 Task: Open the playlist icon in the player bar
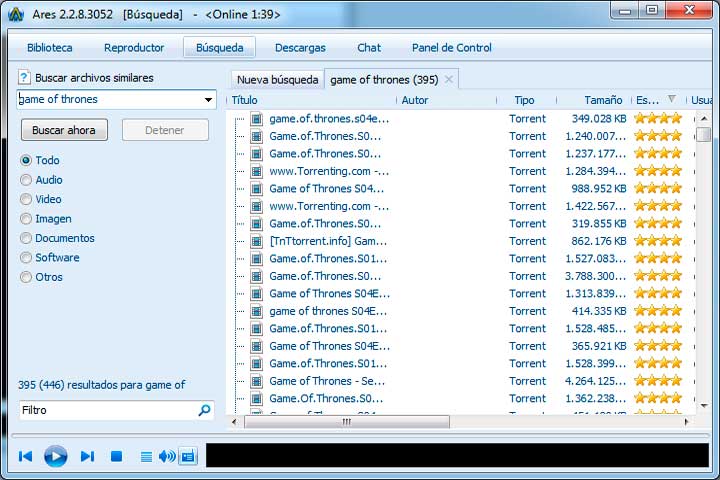point(146,457)
